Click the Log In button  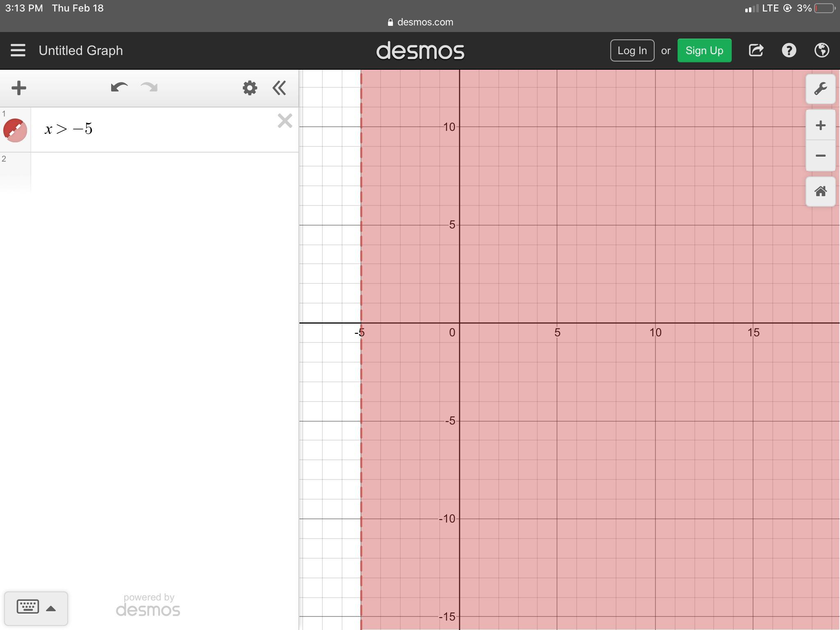(x=632, y=50)
